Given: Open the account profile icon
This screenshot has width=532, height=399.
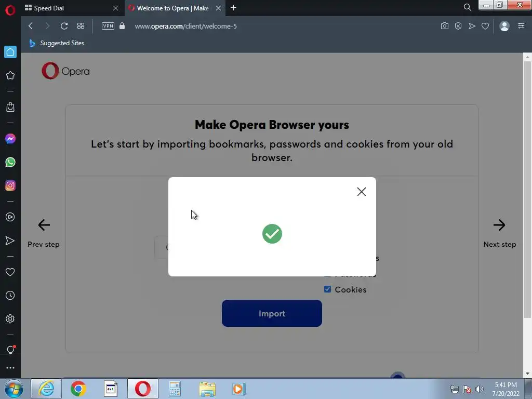Looking at the screenshot, I should tap(504, 26).
